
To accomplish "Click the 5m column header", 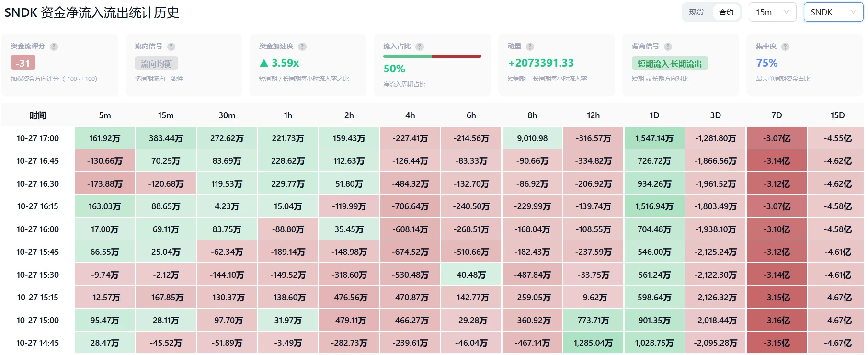I will 105,115.
